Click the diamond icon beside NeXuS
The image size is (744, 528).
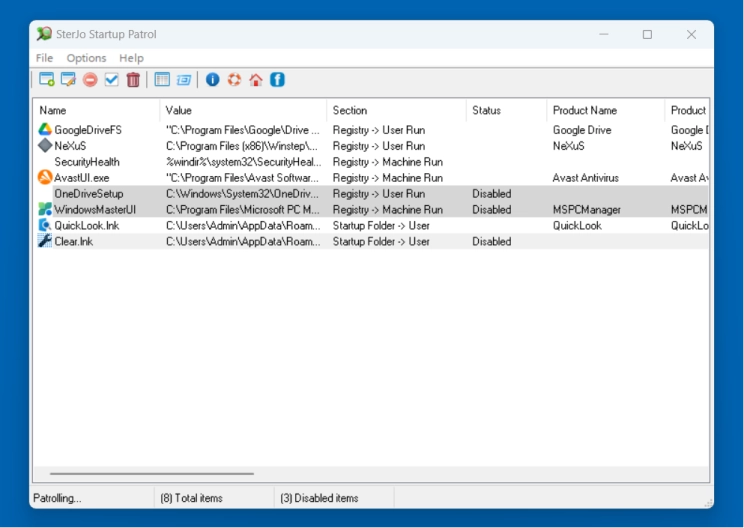[x=45, y=146]
